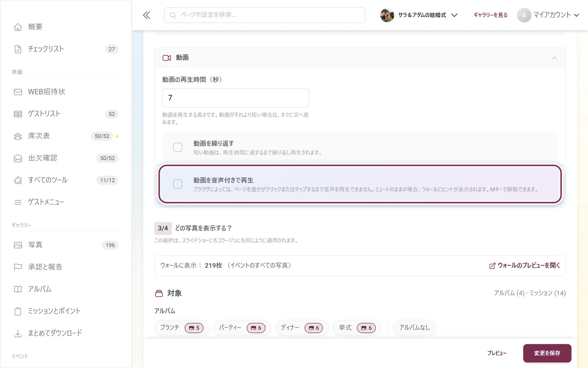Click the 席次表 people icon
This screenshot has width=588, height=368.
pos(18,136)
